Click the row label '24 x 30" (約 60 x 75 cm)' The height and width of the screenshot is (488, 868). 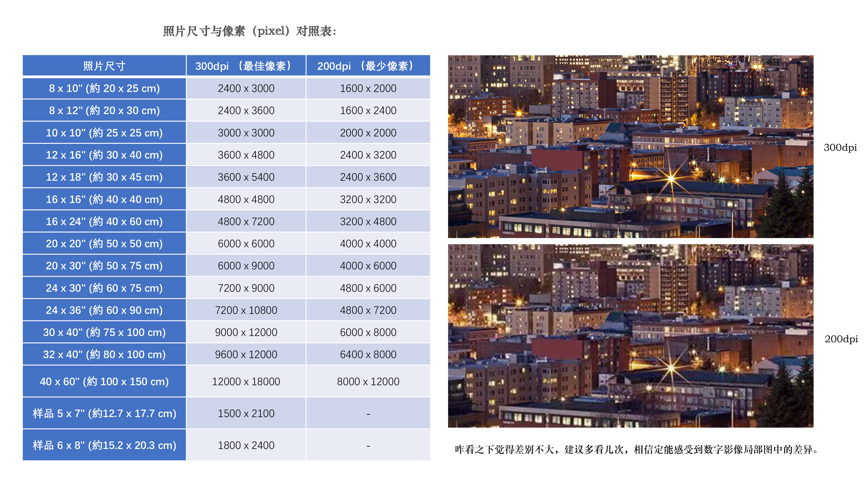(104, 288)
